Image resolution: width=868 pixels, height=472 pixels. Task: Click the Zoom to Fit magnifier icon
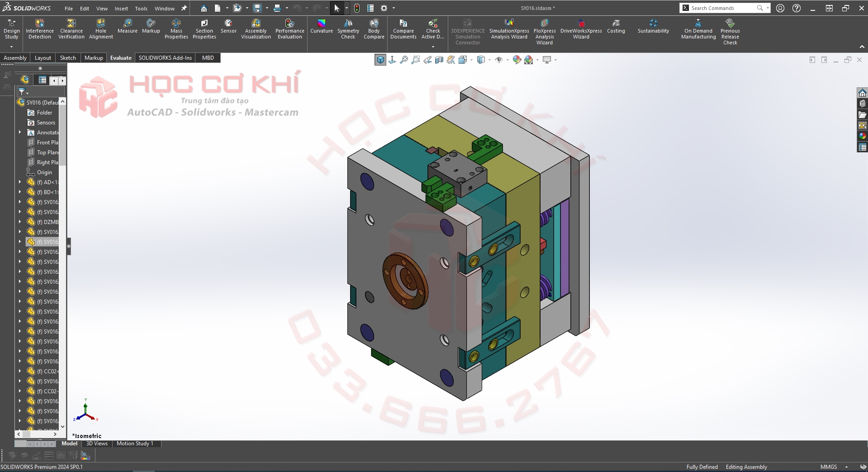[404, 60]
